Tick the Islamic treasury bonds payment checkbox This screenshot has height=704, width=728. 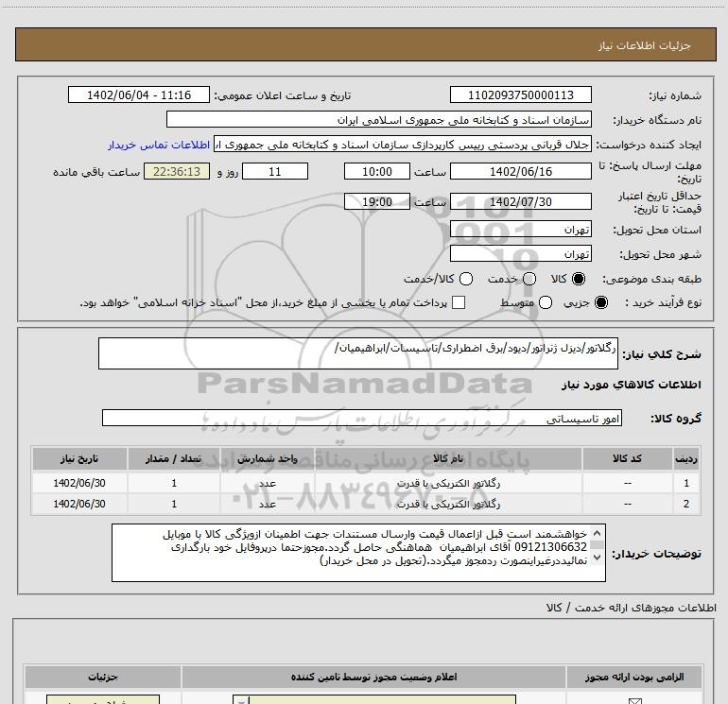pyautogui.click(x=459, y=302)
